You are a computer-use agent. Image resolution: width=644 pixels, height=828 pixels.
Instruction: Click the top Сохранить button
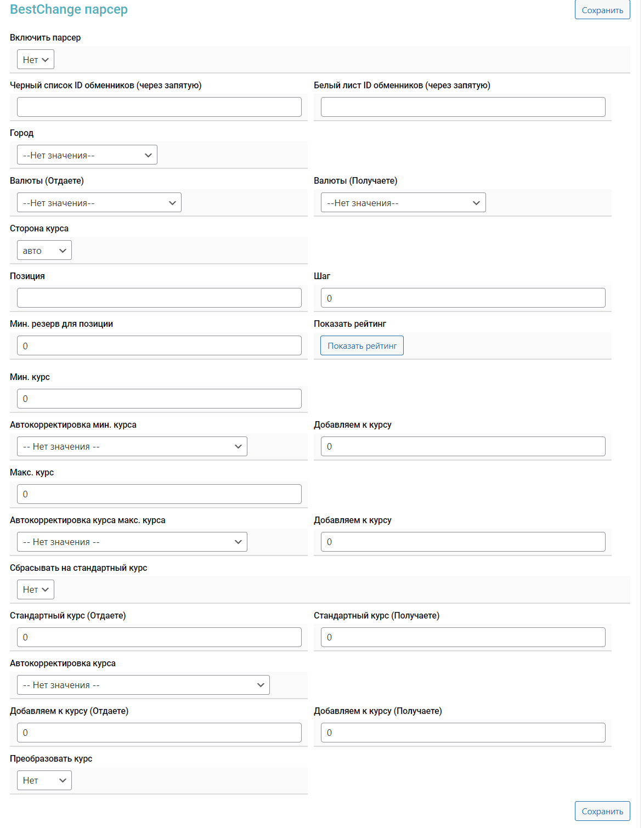click(x=602, y=10)
